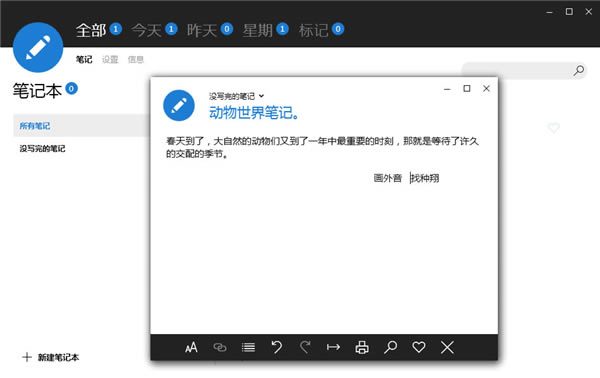Click the 画外音 text in note
Screen dimensions: 600x378
pyautogui.click(x=388, y=178)
